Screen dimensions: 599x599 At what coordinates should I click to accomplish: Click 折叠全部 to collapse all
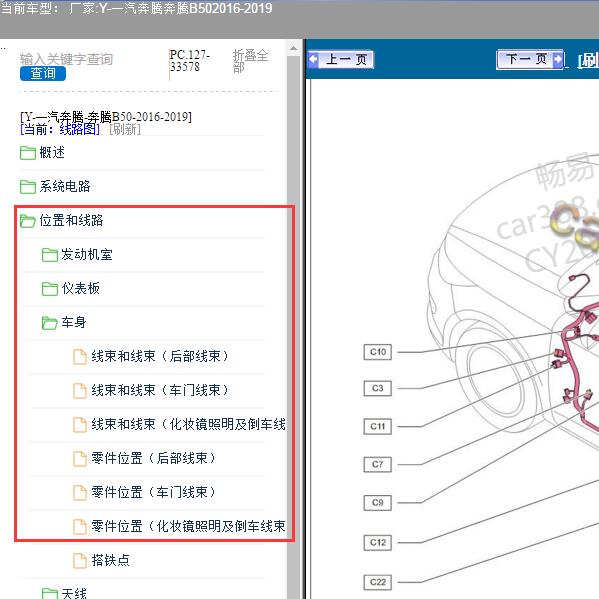[x=250, y=61]
